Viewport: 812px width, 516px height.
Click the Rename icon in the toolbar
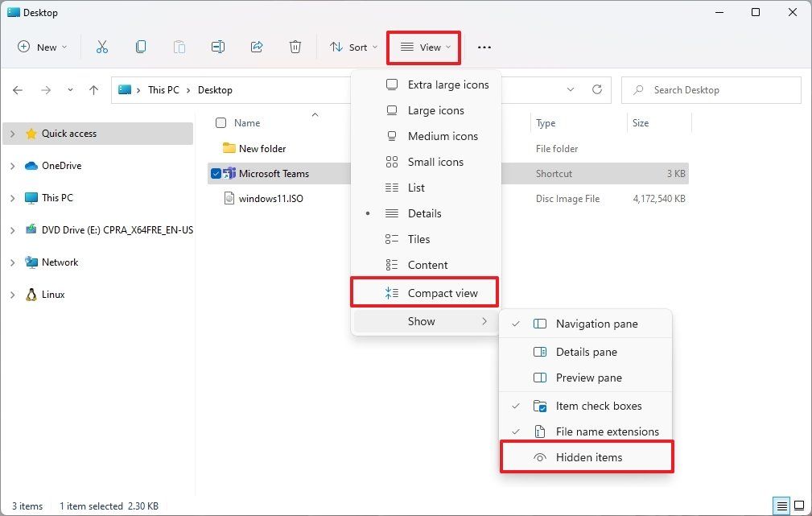coord(217,47)
